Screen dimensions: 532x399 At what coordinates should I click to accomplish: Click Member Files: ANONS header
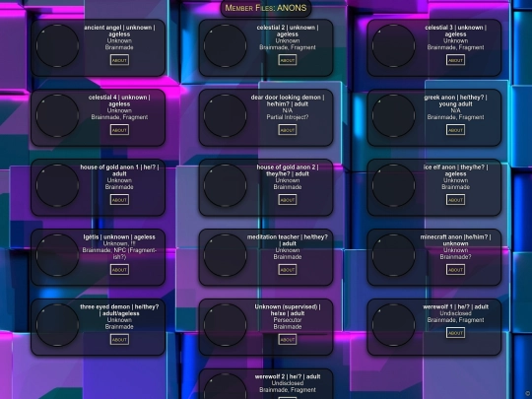tap(266, 8)
